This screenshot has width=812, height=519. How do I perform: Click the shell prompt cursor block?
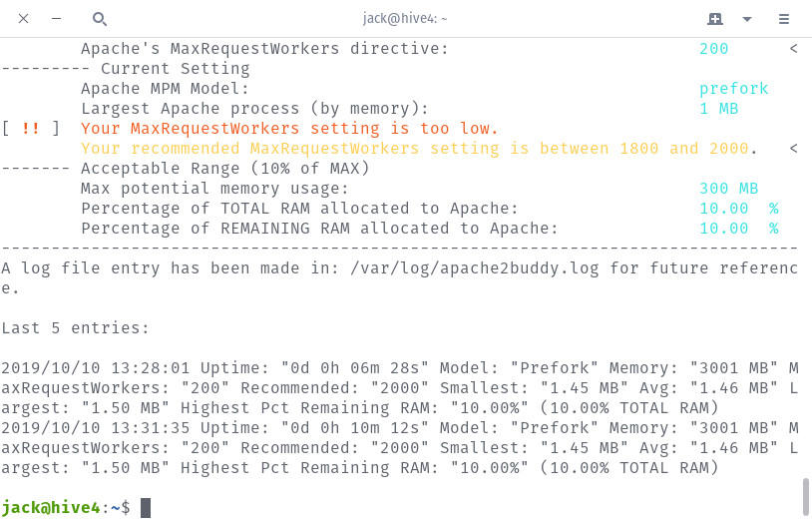click(x=146, y=508)
